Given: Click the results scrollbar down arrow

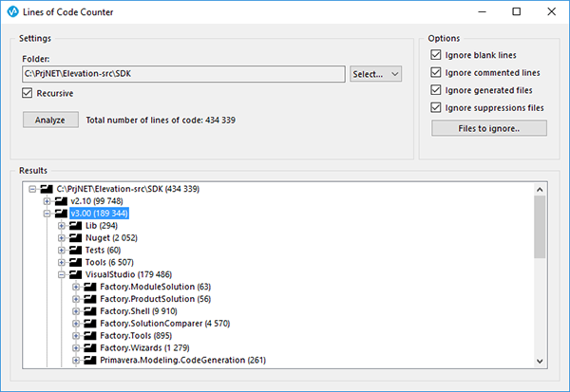Looking at the screenshot, I should pos(540,361).
